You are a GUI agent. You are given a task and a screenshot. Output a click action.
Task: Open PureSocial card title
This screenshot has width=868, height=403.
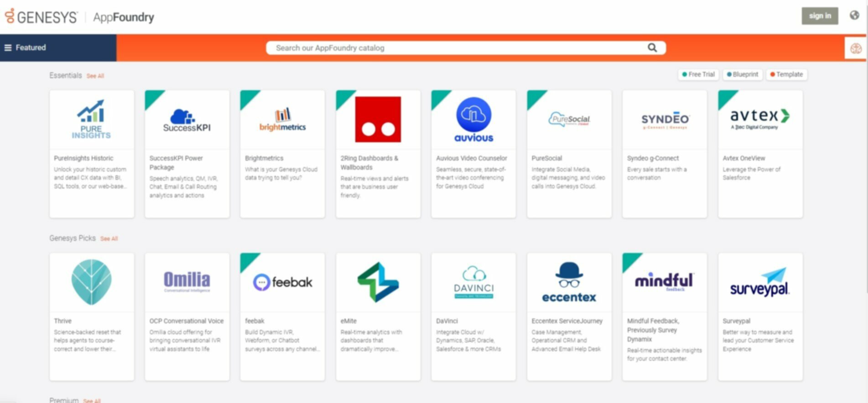pyautogui.click(x=547, y=158)
